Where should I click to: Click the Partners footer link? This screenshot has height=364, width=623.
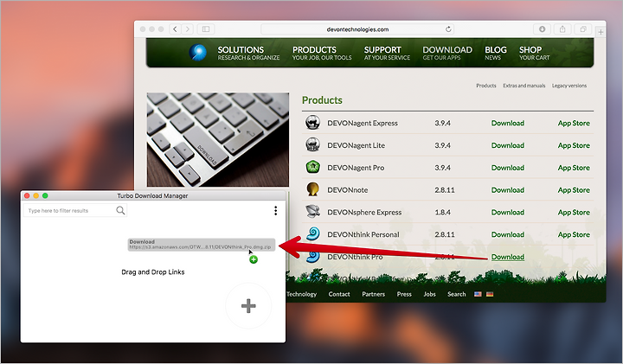point(374,294)
